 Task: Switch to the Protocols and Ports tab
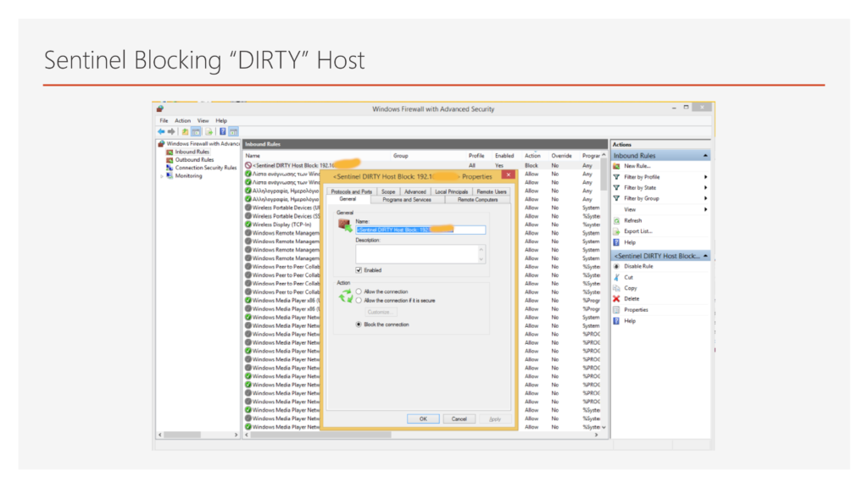coord(351,191)
